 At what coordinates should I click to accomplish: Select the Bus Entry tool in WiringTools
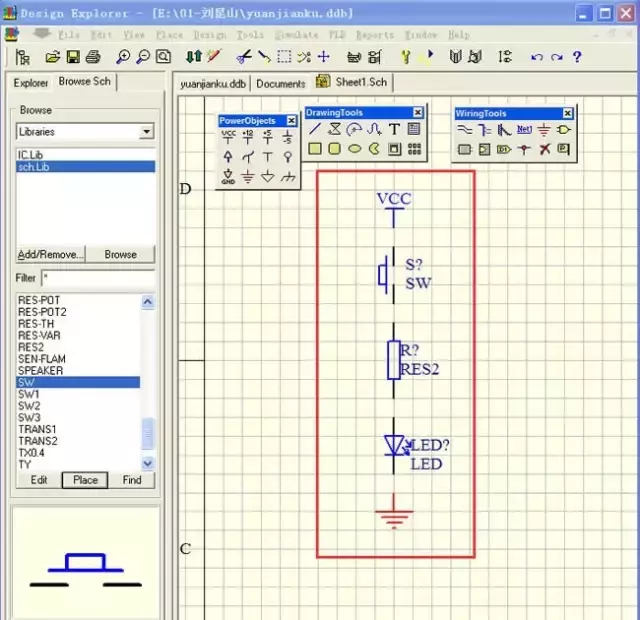click(504, 130)
